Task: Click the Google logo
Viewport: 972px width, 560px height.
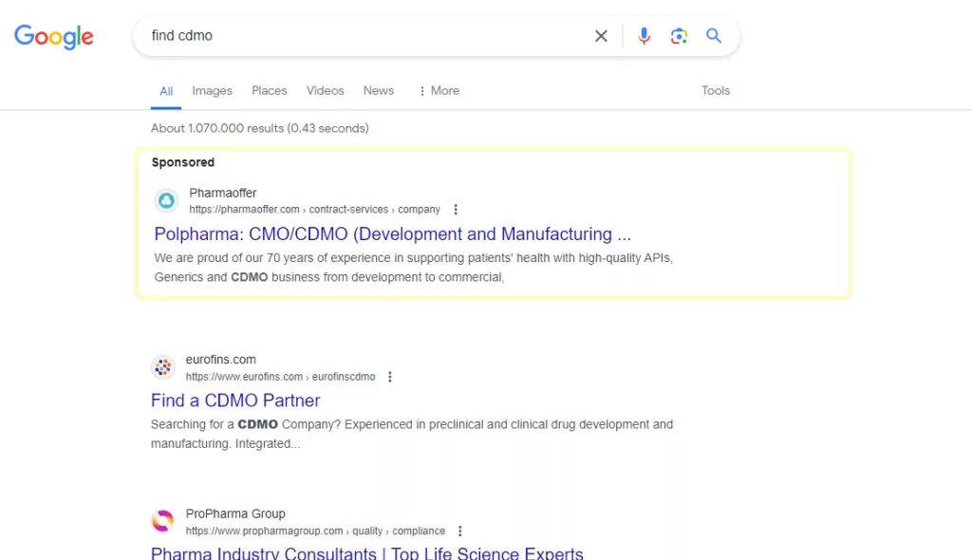Action: (x=54, y=37)
